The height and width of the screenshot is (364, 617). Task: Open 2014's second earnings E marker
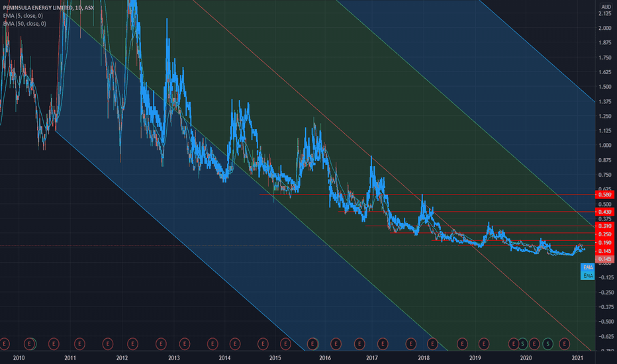click(263, 344)
